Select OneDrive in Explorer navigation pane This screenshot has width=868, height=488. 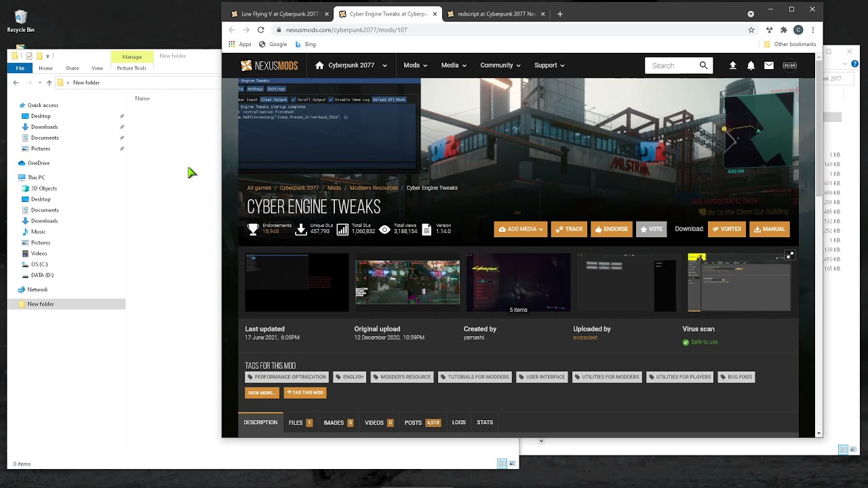tap(38, 163)
